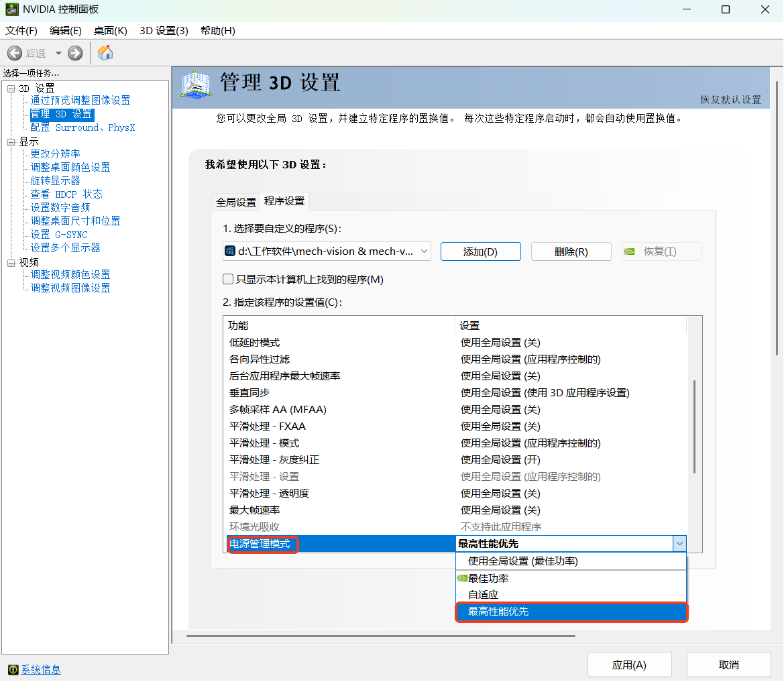Click the forward navigation arrow icon
784x682 pixels.
click(x=74, y=52)
